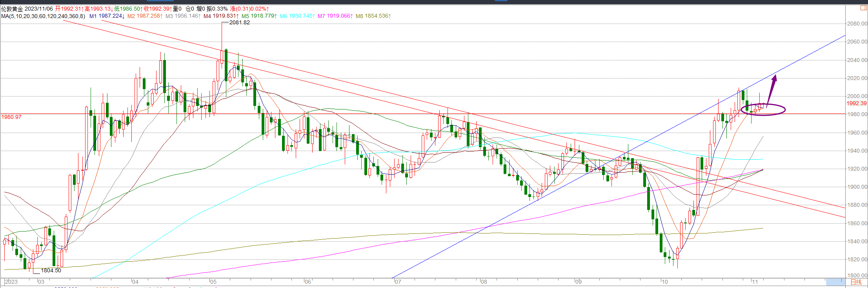Click the orange panel layout icon
868x288 pixels.
point(863,8)
